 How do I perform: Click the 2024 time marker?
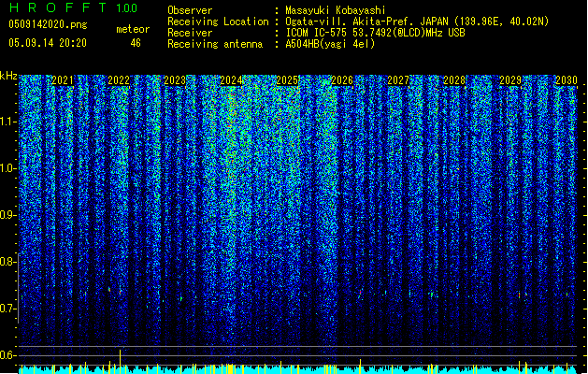coord(231,80)
